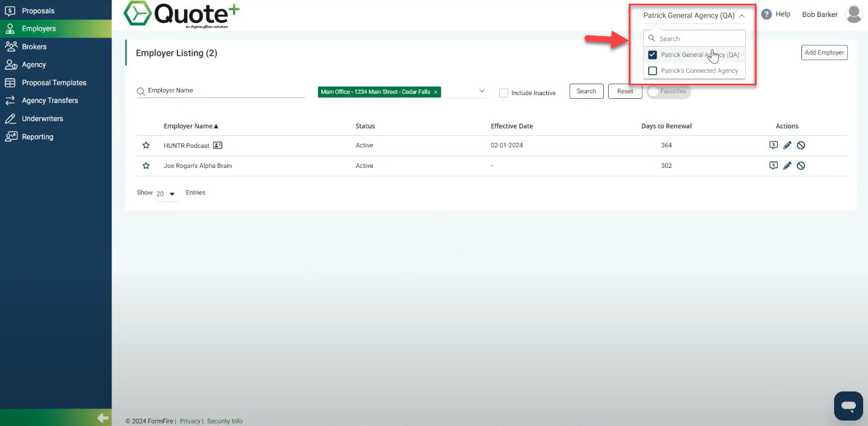
Task: Open the Show entries count dropdown
Action: tap(166, 194)
